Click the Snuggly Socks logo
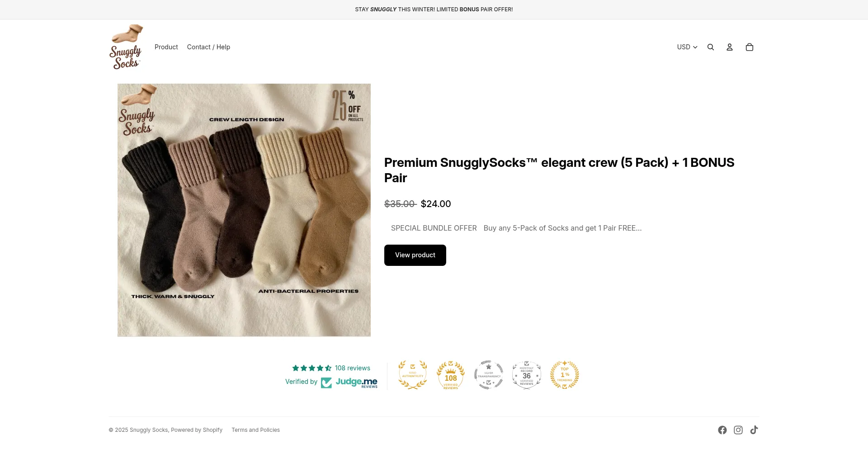This screenshot has width=868, height=449. tap(127, 47)
